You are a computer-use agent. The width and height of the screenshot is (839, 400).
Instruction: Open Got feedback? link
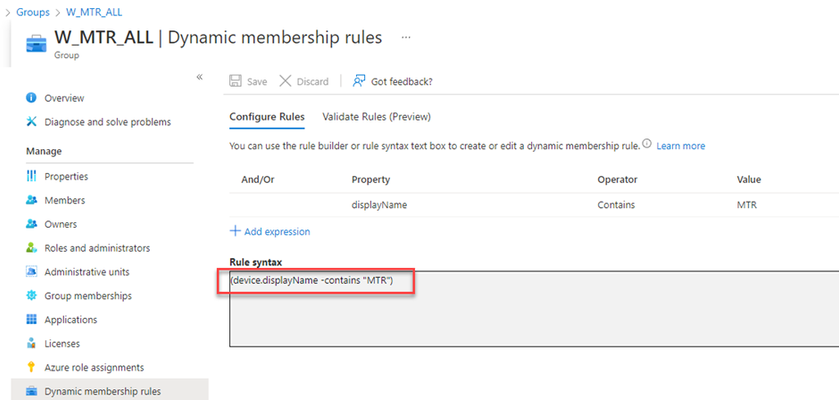(401, 81)
